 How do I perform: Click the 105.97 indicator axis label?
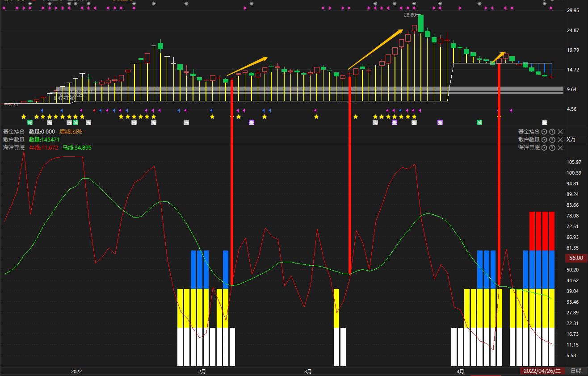(x=574, y=162)
